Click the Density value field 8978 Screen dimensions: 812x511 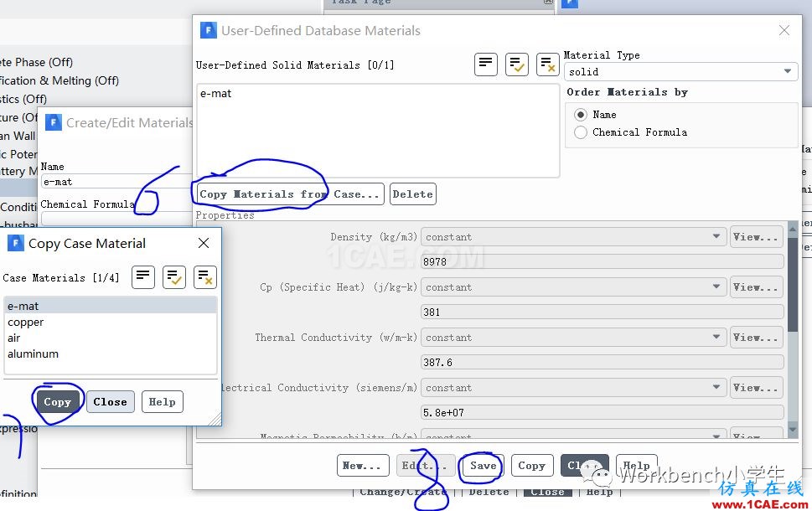click(x=603, y=261)
